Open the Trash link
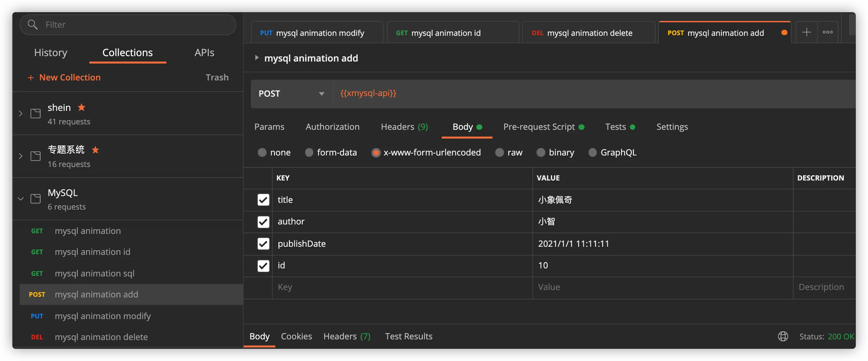868x361 pixels. [x=217, y=77]
